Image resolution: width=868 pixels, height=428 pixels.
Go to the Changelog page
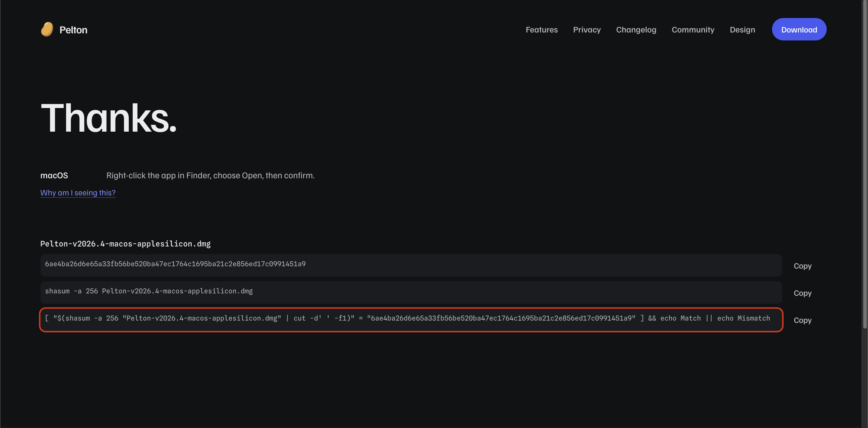coord(636,30)
